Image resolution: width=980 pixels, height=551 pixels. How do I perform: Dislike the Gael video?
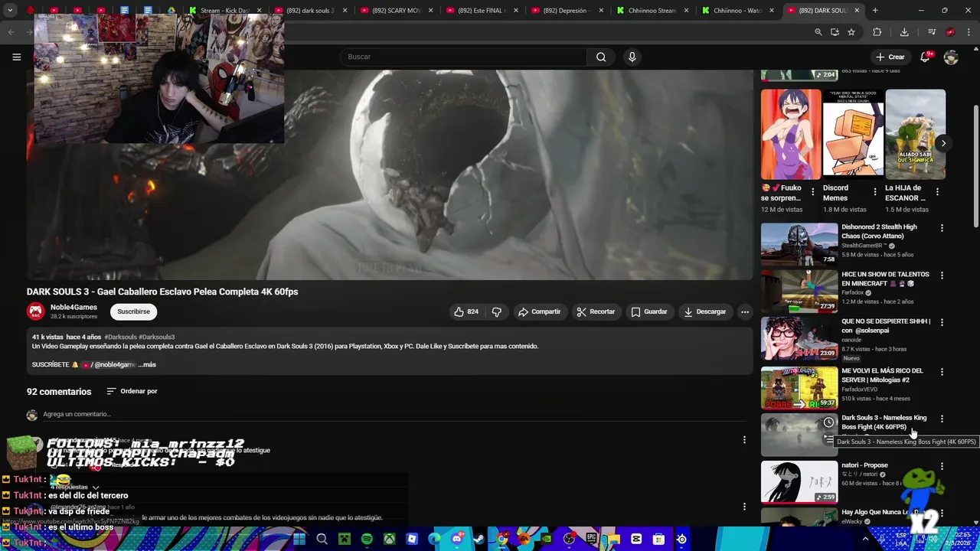(497, 311)
